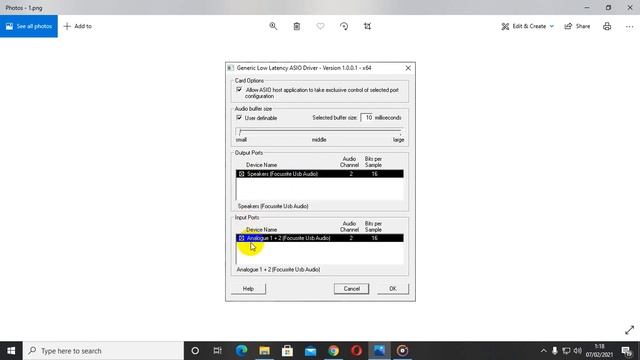
Task: Add photo to favorites with heart icon
Action: 320,26
